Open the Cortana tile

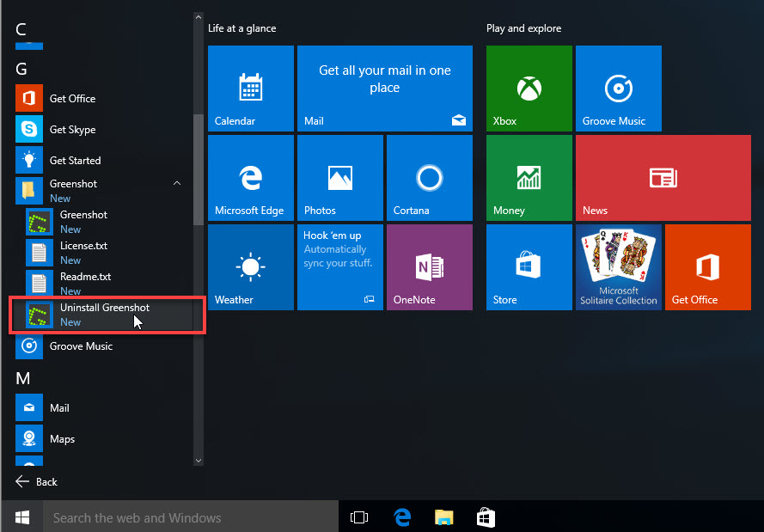[x=429, y=178]
